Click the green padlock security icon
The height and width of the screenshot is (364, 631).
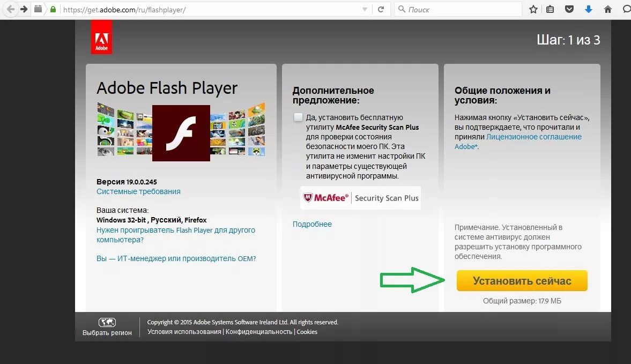[53, 9]
